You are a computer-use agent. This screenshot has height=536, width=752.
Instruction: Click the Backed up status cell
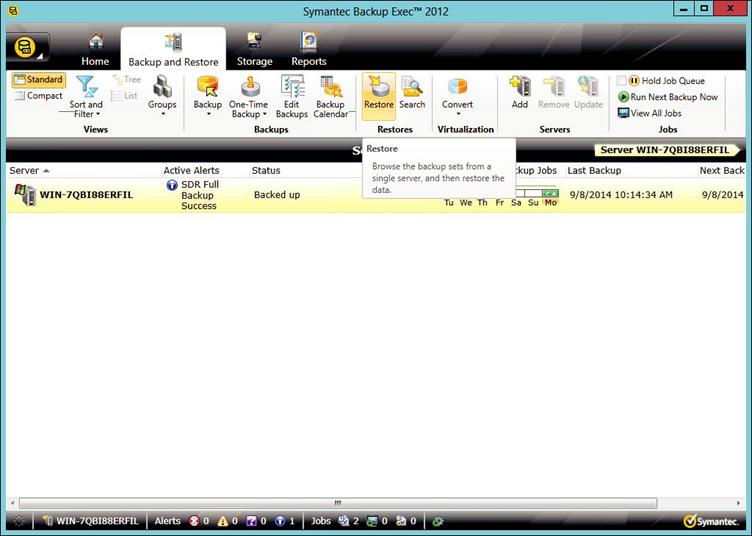coord(277,195)
